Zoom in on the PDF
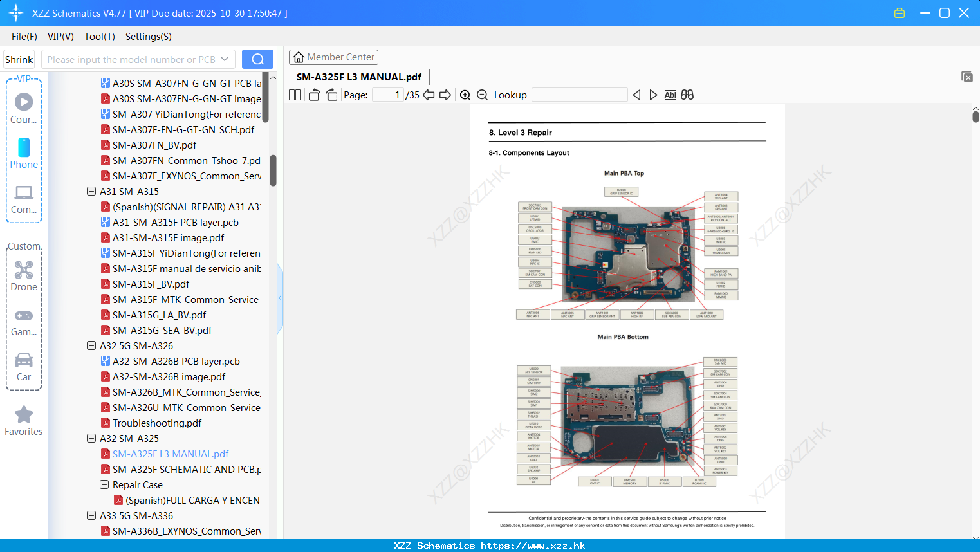The height and width of the screenshot is (552, 980). (465, 95)
